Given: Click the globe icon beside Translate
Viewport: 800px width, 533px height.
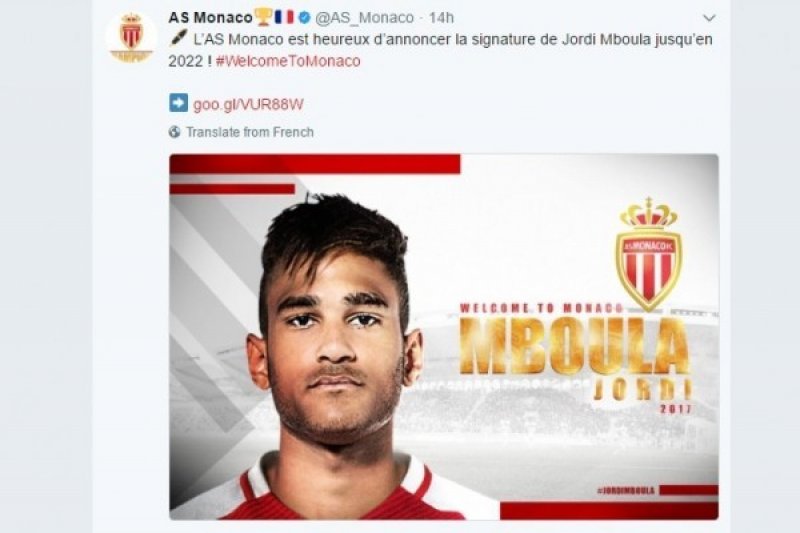Looking at the screenshot, I should click(x=174, y=132).
